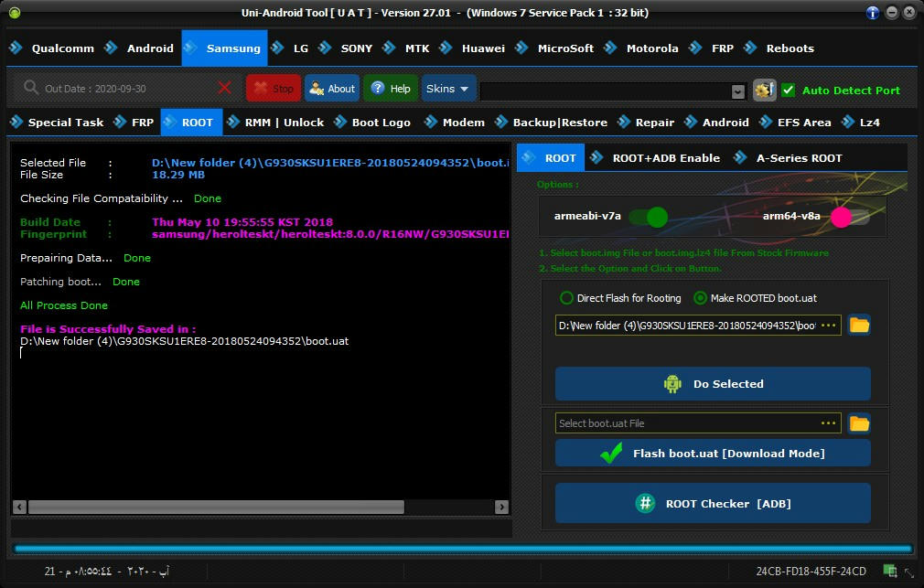924x588 pixels.
Task: Browse boot.img with the upper folder icon
Action: (x=858, y=325)
